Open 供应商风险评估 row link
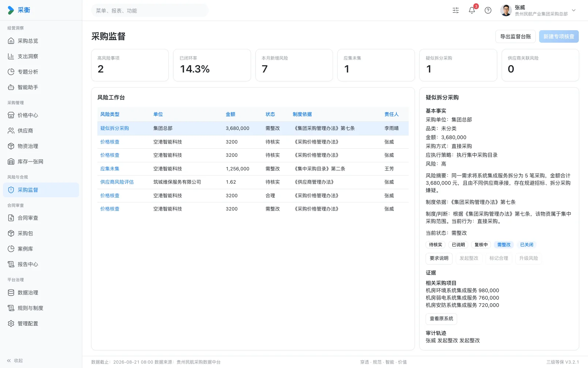Viewport: 588px width, 368px height. pos(117,182)
